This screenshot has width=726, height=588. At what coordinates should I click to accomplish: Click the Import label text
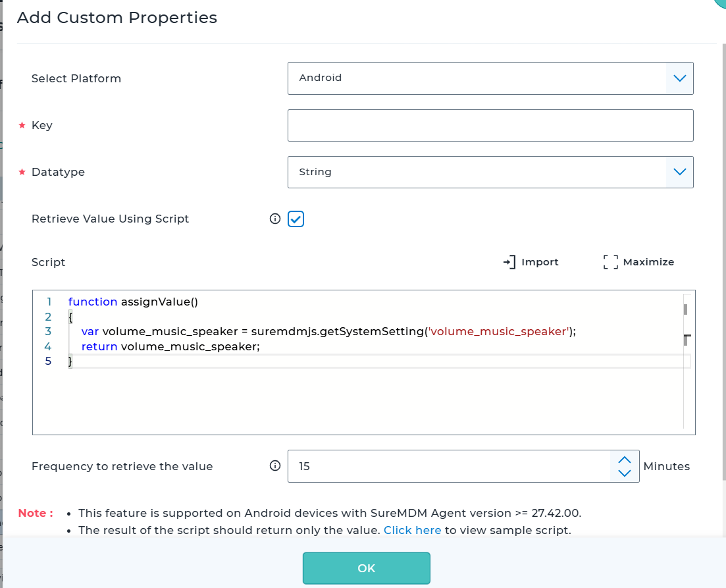pyautogui.click(x=540, y=262)
